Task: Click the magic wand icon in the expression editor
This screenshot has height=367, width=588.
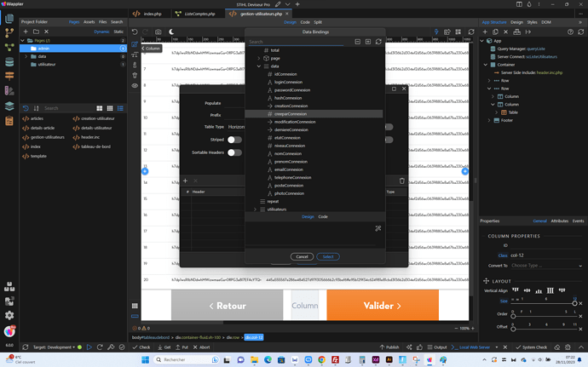Action: (378, 228)
